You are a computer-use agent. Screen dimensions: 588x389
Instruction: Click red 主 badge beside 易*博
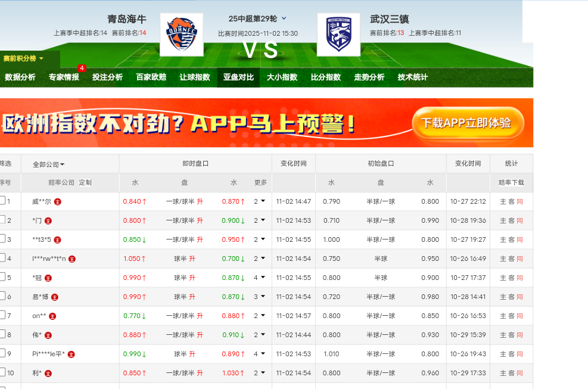point(55,297)
